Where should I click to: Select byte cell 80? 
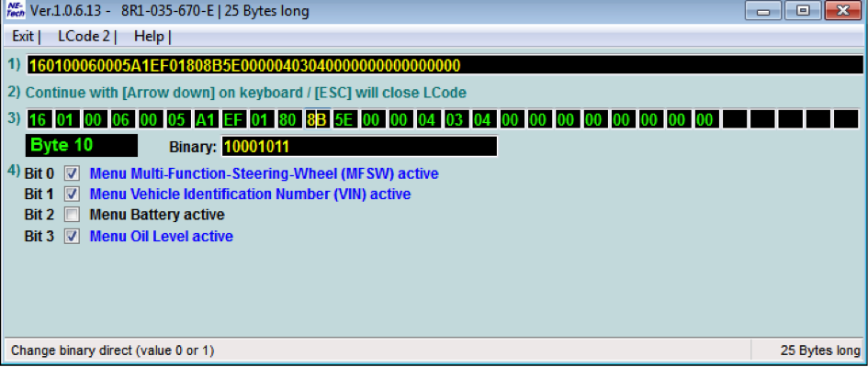coord(288,120)
